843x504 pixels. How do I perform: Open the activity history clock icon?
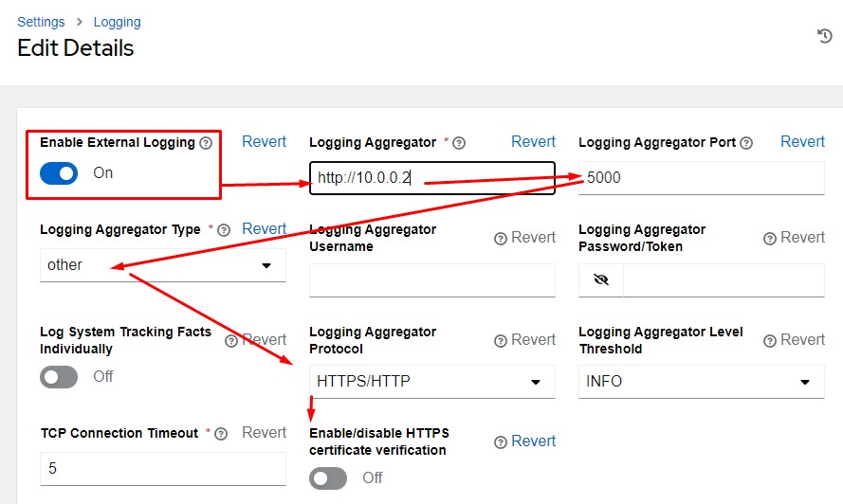[x=824, y=36]
